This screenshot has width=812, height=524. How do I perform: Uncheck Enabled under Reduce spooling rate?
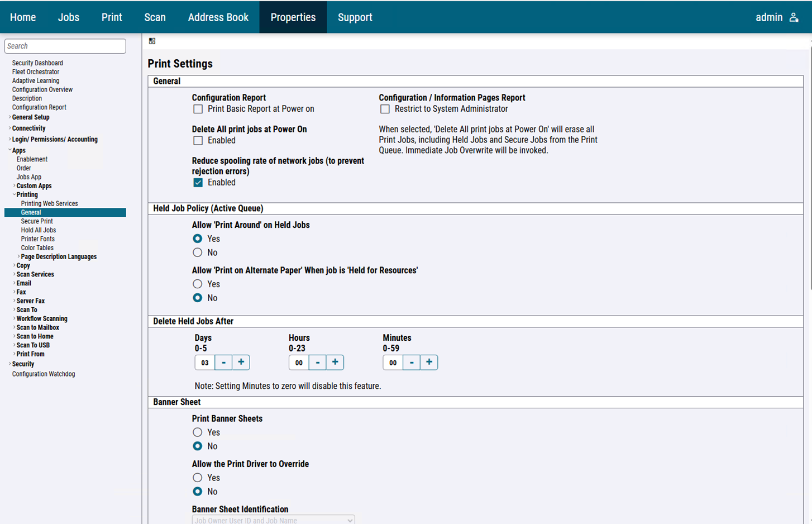tap(198, 182)
